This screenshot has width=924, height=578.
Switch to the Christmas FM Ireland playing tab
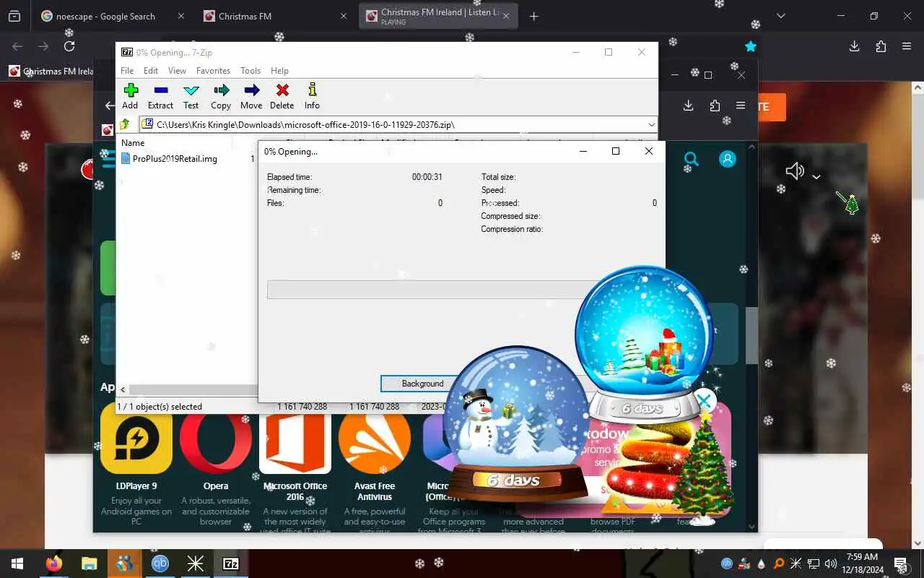438,16
